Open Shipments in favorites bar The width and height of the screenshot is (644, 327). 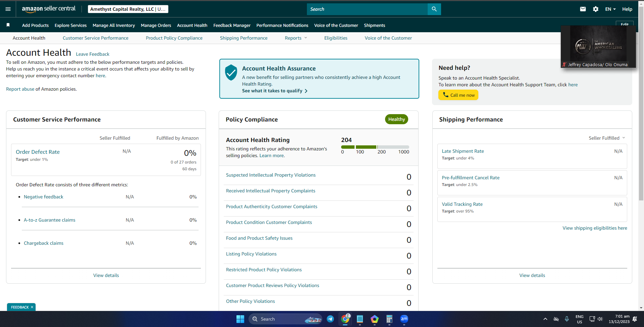pos(374,25)
